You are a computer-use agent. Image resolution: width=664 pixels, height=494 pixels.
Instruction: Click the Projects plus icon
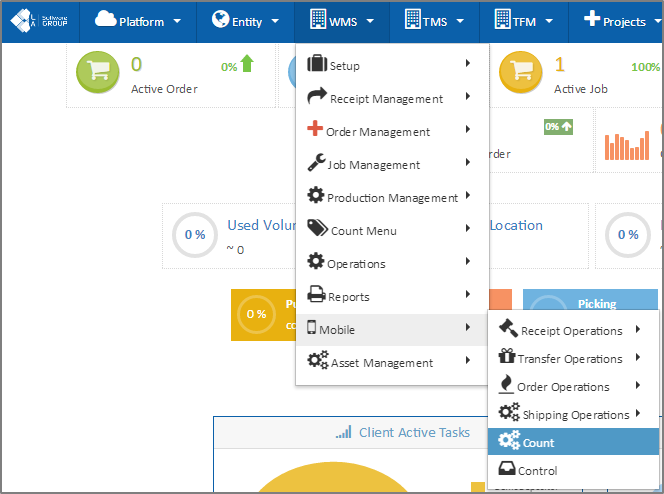[592, 19]
